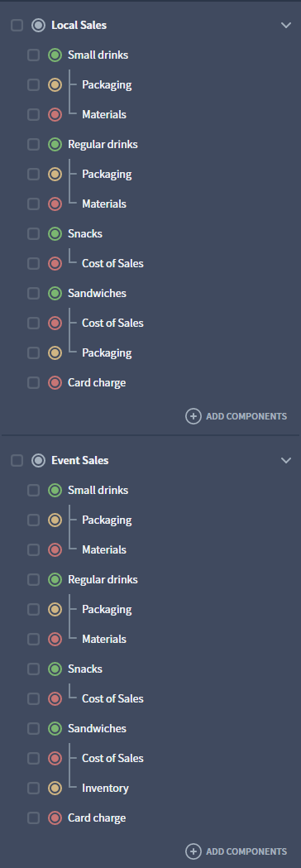Select Cost of Sales under Event Sales Snacks
The height and width of the screenshot is (868, 301).
point(112,699)
